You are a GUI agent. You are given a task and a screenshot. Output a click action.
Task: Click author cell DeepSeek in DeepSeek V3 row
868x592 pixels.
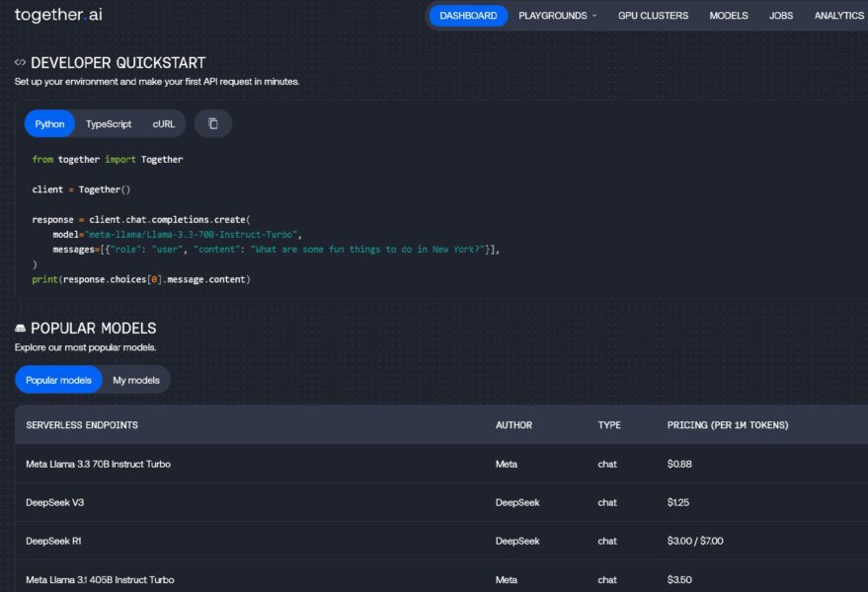click(517, 502)
